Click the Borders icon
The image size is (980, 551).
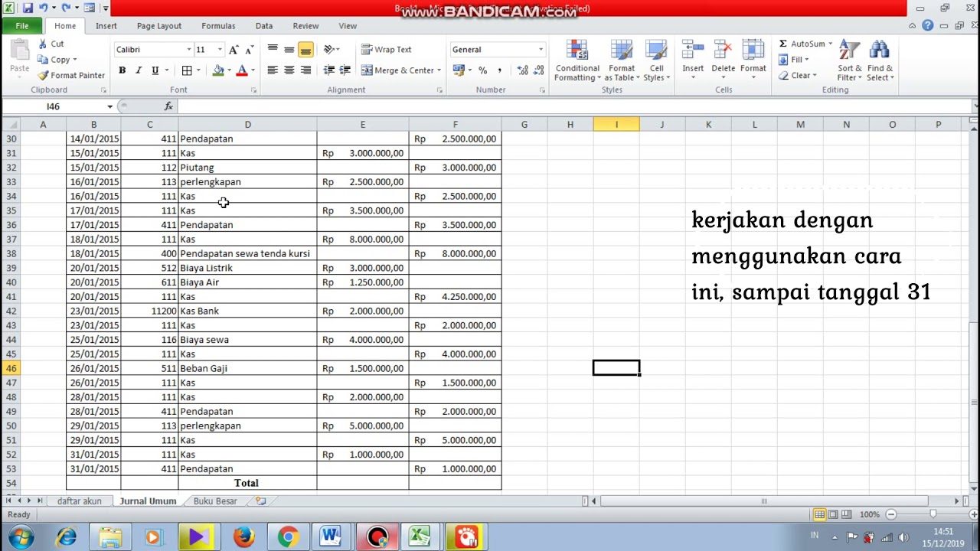[x=187, y=70]
